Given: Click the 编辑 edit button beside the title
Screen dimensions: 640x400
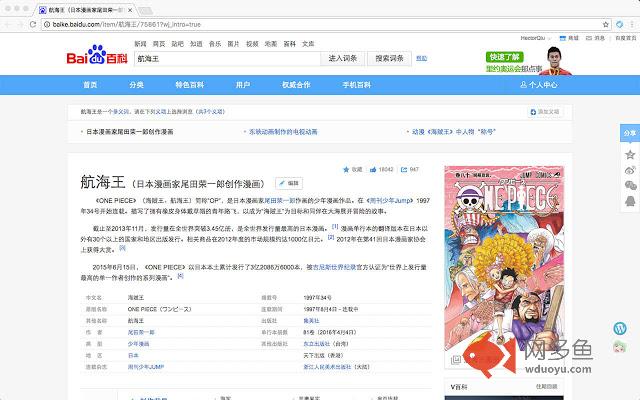Looking at the screenshot, I should point(289,183).
